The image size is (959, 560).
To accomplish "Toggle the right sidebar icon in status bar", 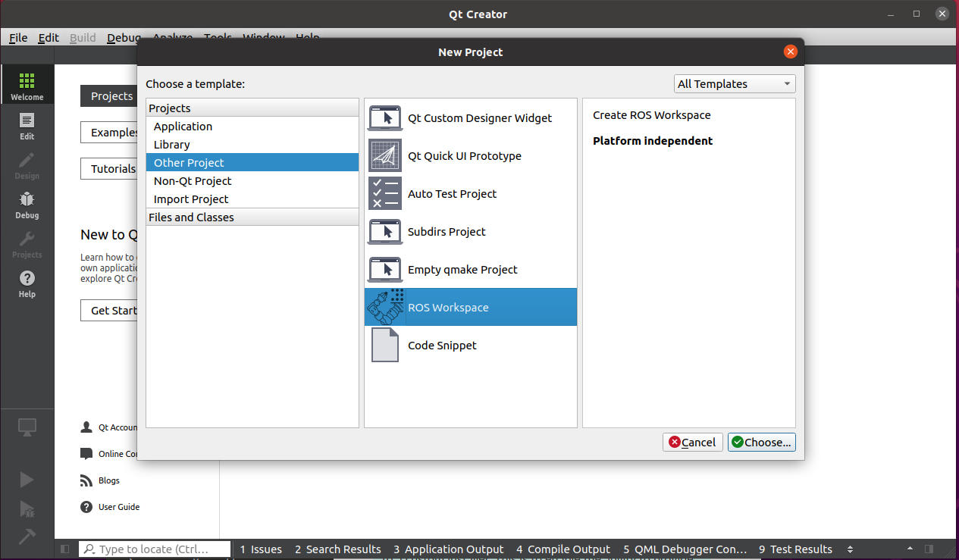I will click(x=929, y=549).
